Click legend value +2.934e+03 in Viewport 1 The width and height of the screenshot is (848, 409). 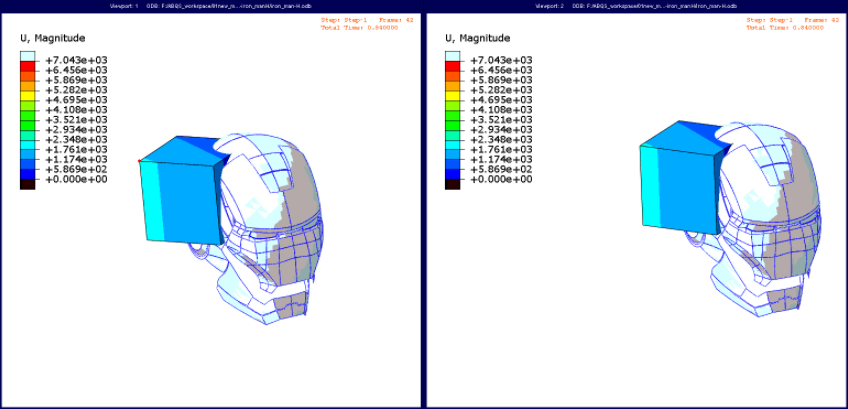click(x=76, y=129)
